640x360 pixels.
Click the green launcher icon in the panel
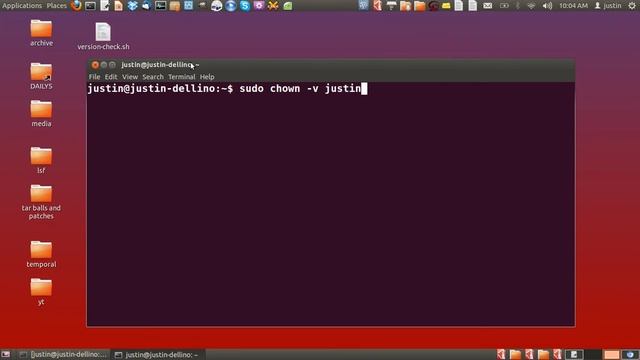[x=288, y=6]
